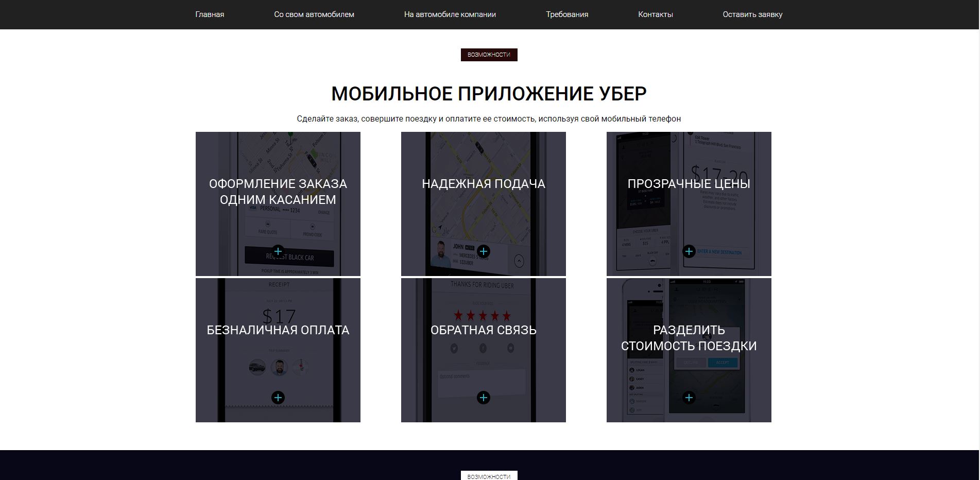980x480 pixels.
Task: Click the white ВОЗМОЖНОСТИ badge in the footer section
Action: pyautogui.click(x=489, y=476)
